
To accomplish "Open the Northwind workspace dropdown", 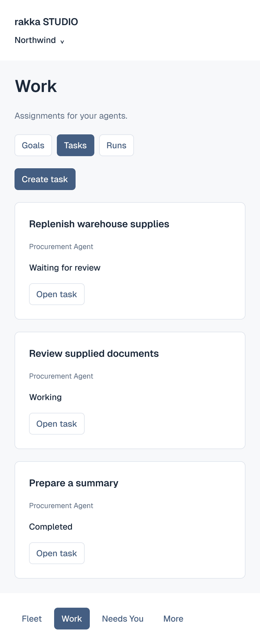I will pyautogui.click(x=40, y=40).
